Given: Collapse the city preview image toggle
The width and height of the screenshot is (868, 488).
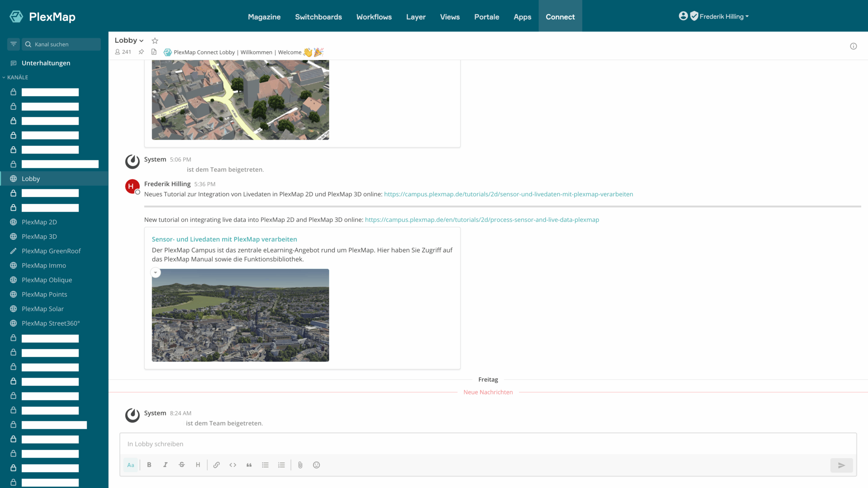Looking at the screenshot, I should (x=156, y=272).
